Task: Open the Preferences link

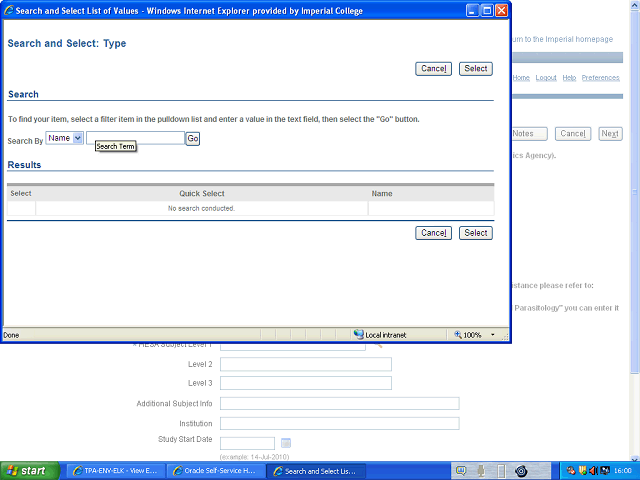Action: click(600, 78)
